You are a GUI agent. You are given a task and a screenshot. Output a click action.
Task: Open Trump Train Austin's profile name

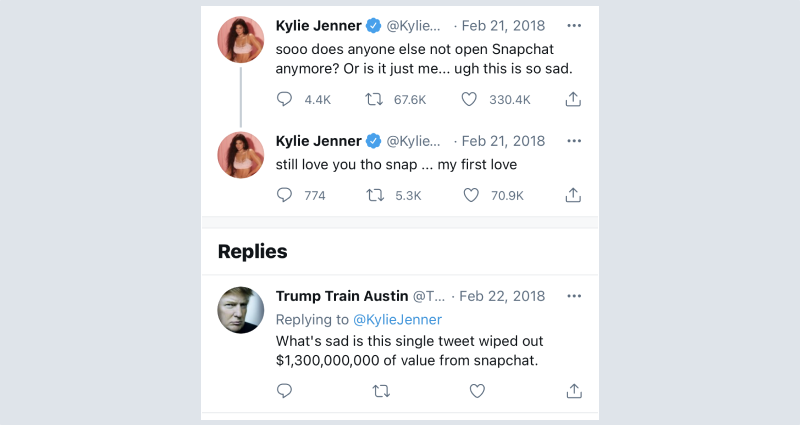[342, 296]
